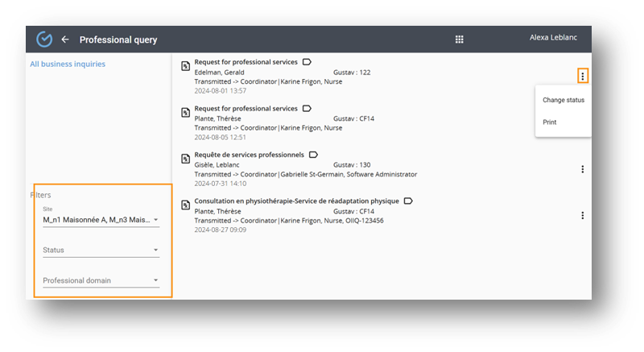Open the first Request for professional services title
This screenshot has height=352, width=644.
(246, 62)
